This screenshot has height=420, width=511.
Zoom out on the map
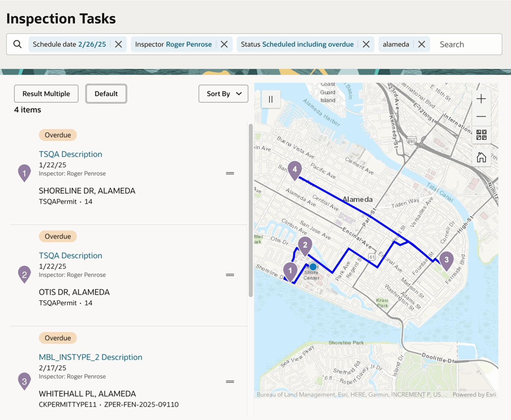(x=481, y=116)
